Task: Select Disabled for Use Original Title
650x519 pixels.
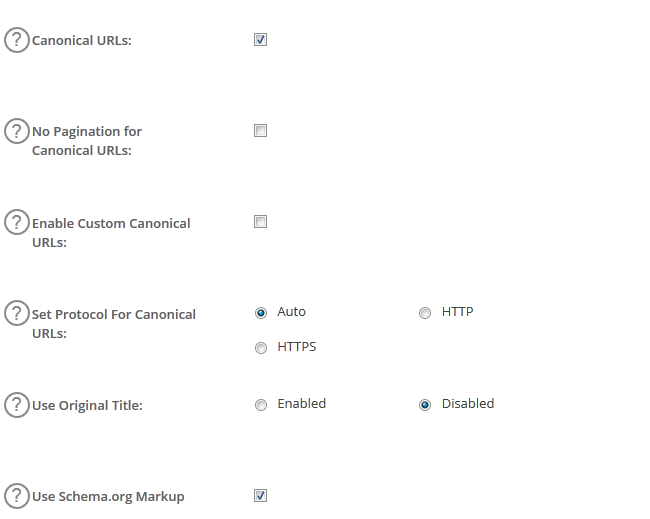Action: 425,405
